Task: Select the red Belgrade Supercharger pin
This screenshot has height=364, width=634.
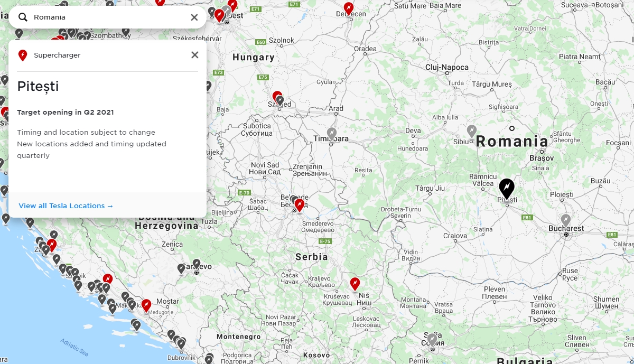Action: (300, 204)
